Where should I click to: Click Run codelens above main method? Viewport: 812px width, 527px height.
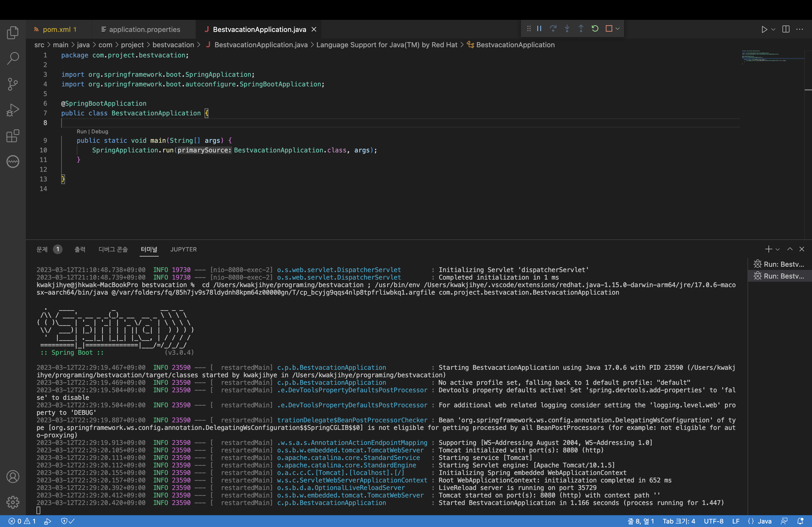(x=81, y=131)
